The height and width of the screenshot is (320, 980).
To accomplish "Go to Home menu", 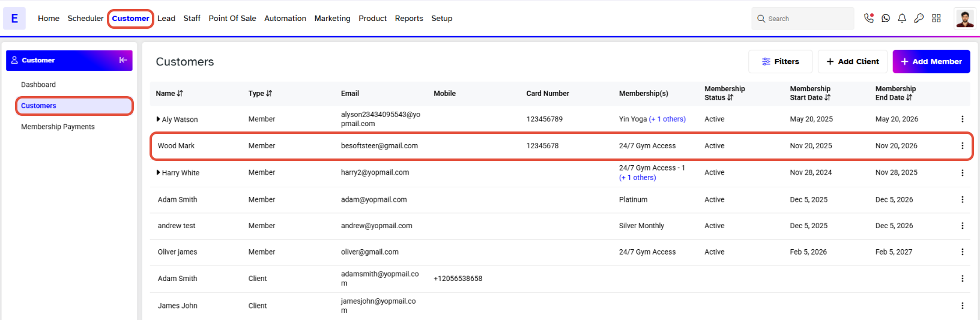I will point(49,19).
